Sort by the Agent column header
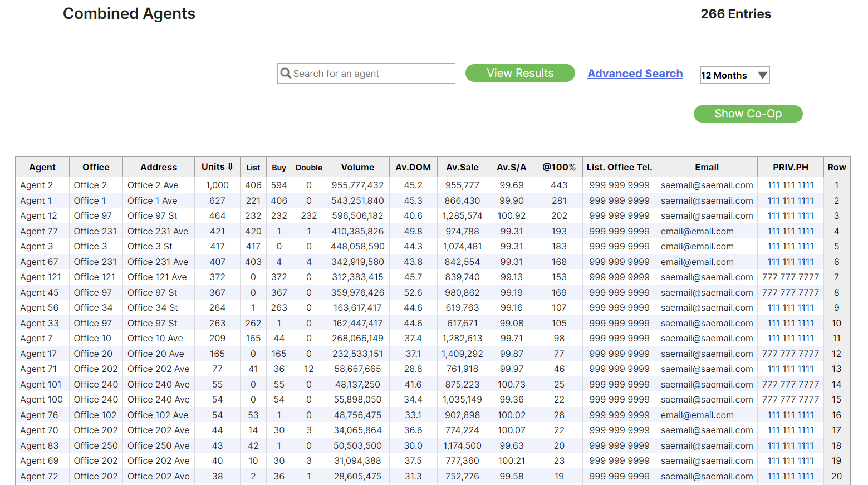 [42, 167]
